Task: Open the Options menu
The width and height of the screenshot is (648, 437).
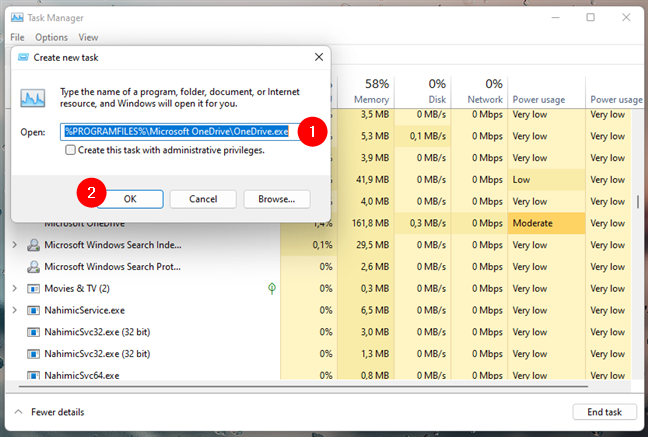Action: 51,37
